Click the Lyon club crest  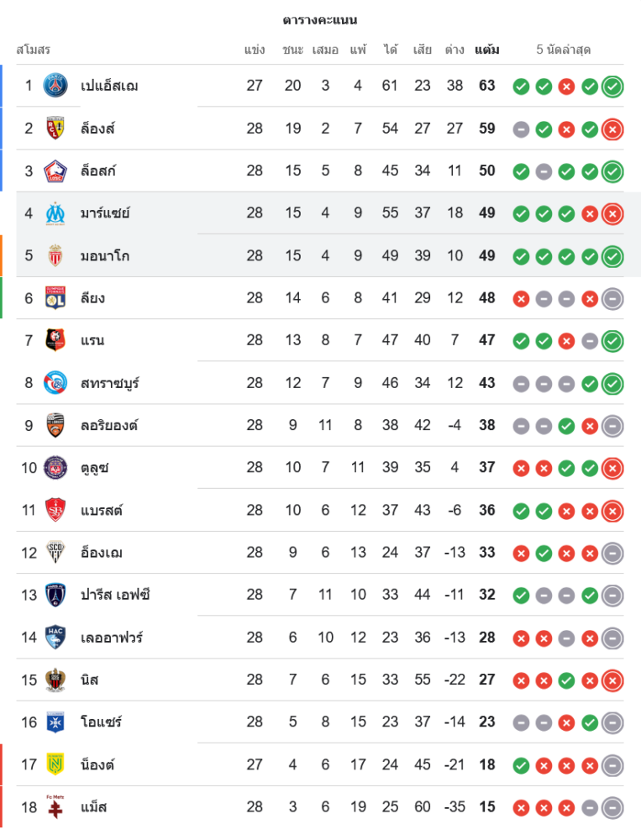coord(55,298)
